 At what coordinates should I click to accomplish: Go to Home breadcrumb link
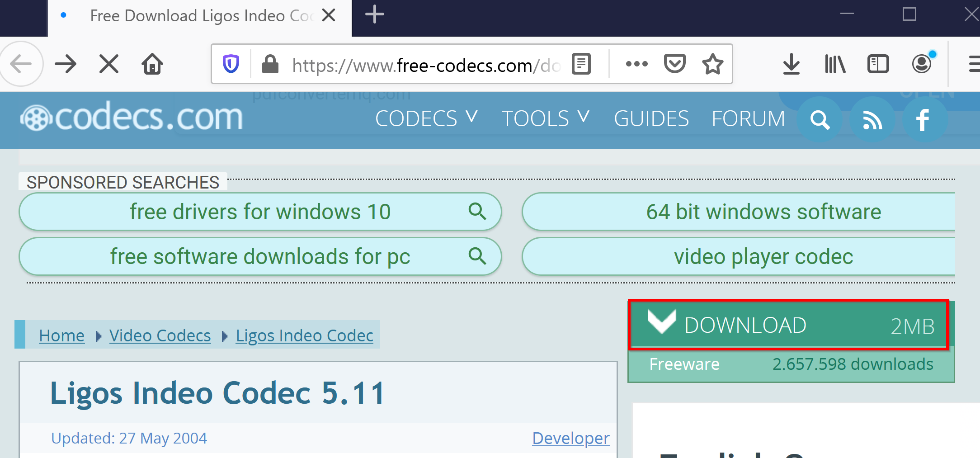(x=62, y=335)
